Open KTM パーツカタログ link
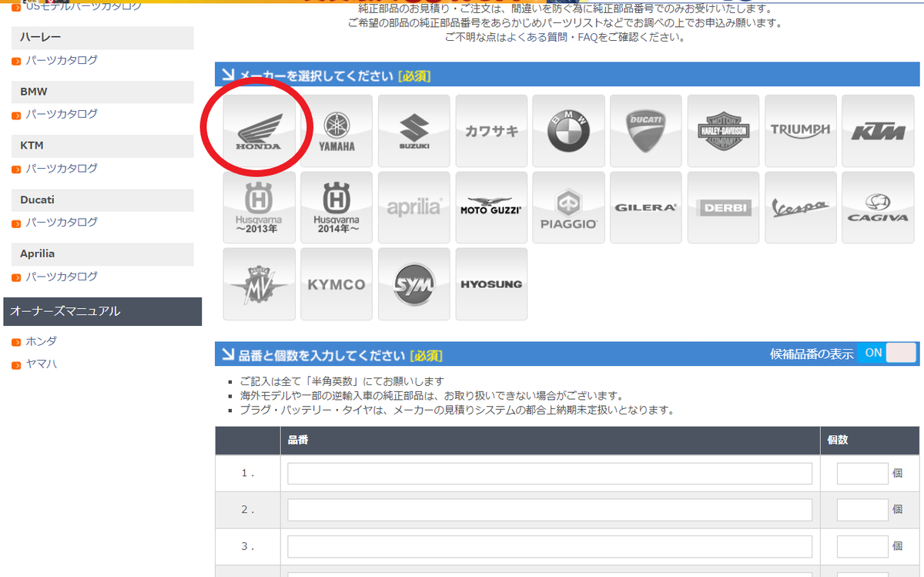924x577 pixels. tap(62, 168)
